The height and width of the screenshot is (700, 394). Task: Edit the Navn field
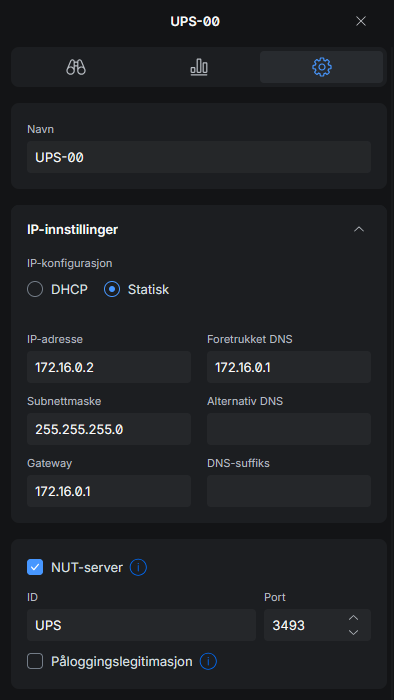click(x=199, y=157)
